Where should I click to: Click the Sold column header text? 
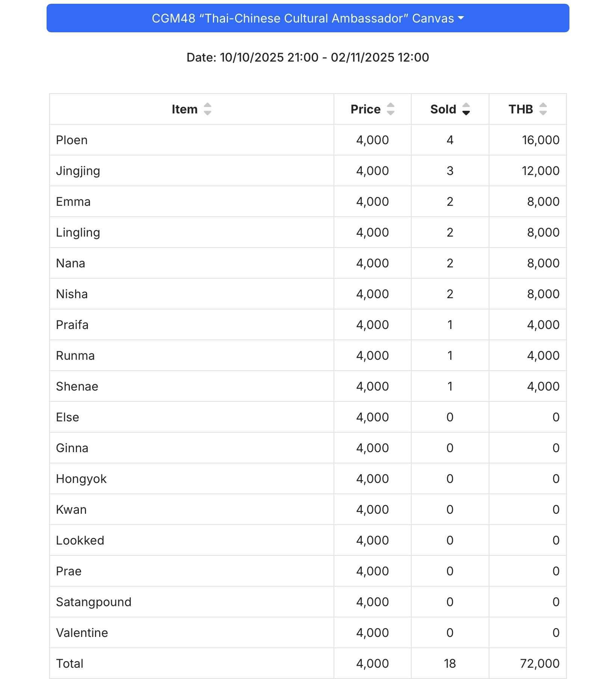click(x=443, y=109)
